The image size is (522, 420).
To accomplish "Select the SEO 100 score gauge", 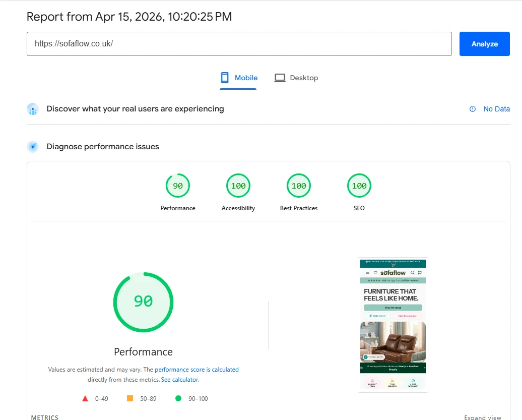I will pyautogui.click(x=359, y=185).
